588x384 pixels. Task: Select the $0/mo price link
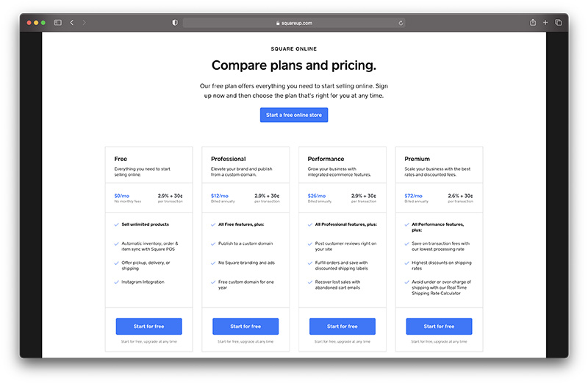click(x=122, y=196)
